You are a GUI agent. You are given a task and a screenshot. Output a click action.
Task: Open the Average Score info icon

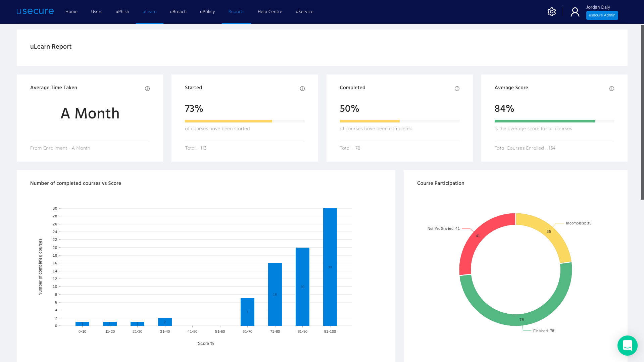pos(611,88)
